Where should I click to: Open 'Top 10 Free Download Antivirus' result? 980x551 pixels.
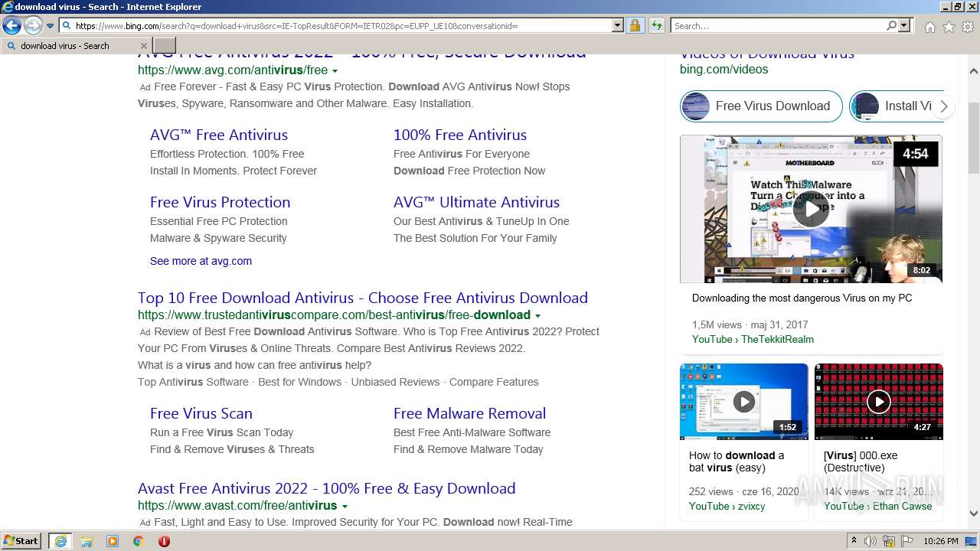[x=363, y=298]
